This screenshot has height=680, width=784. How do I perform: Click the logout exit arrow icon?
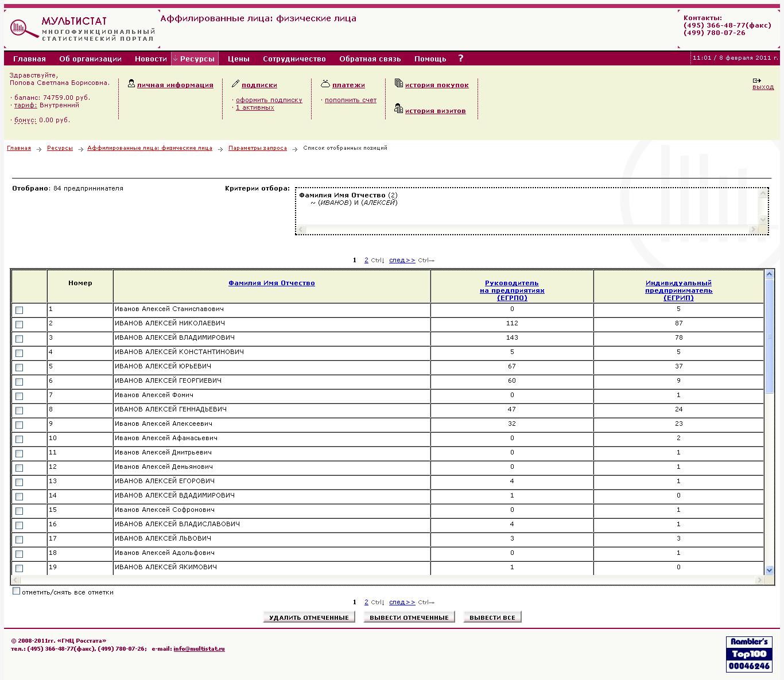pyautogui.click(x=756, y=80)
